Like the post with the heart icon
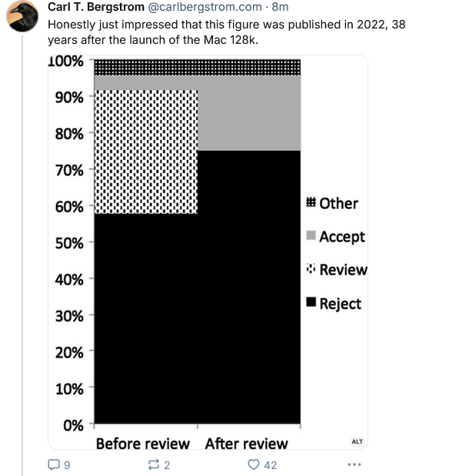The height and width of the screenshot is (476, 449). [x=254, y=464]
